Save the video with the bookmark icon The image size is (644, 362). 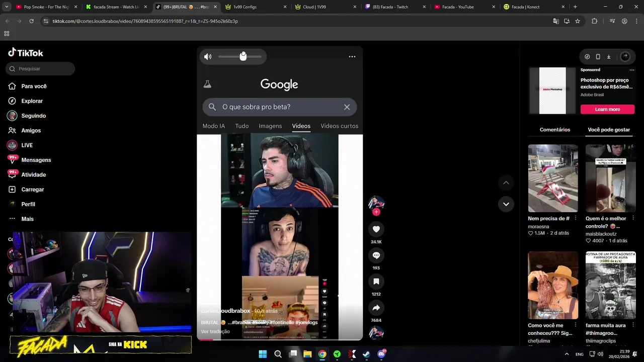coord(376,282)
